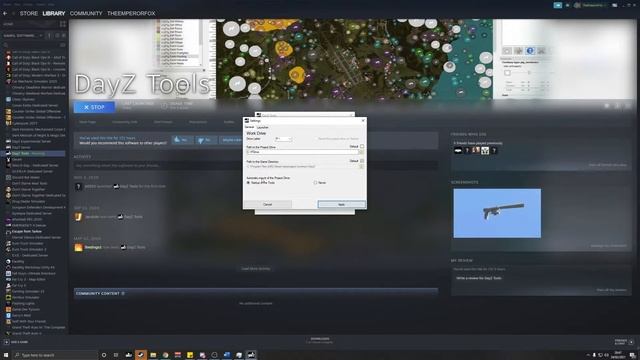Click the thumbs down No recommend button
Image resolution: width=640 pixels, height=360 pixels.
206,140
